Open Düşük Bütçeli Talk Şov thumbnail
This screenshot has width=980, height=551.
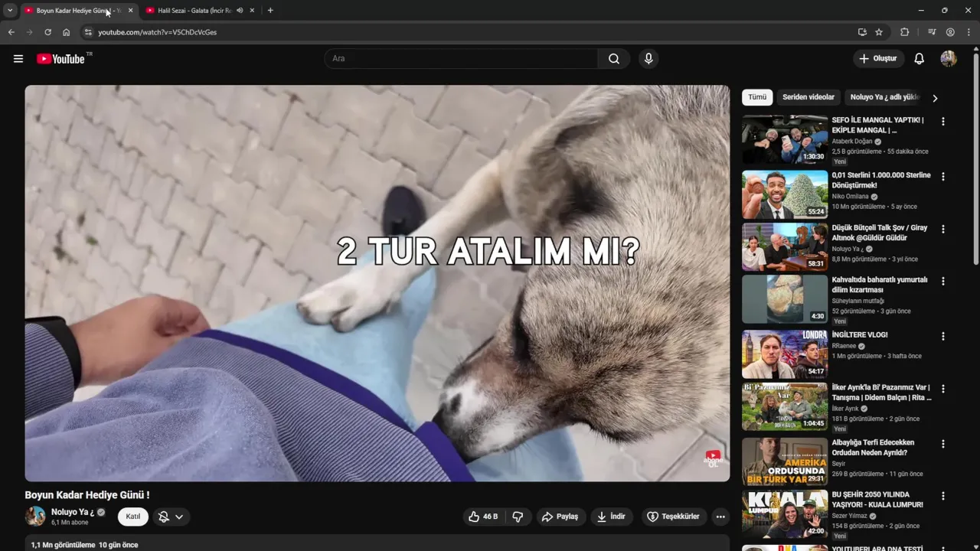click(785, 246)
